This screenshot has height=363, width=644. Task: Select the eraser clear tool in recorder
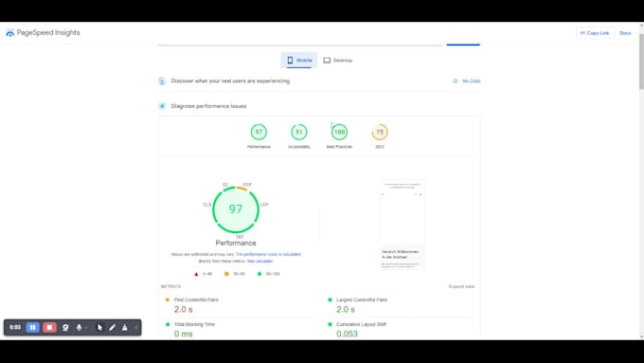click(125, 327)
